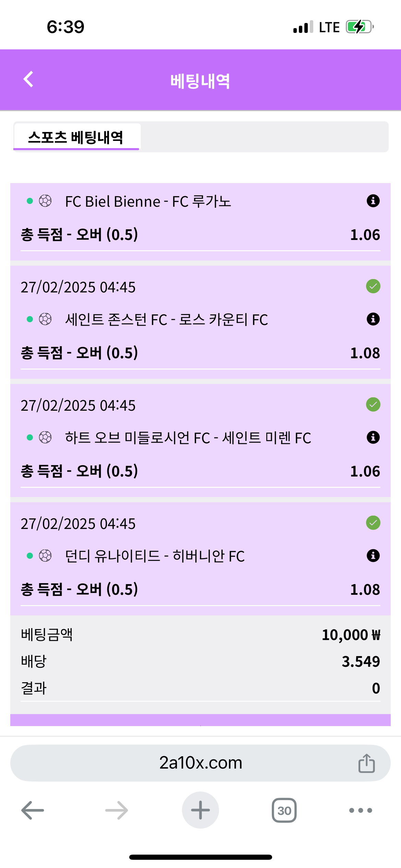This screenshot has width=401, height=868.
Task: Select the 던디 유나이티드 - 히버니안 FC match title
Action: click(x=155, y=556)
